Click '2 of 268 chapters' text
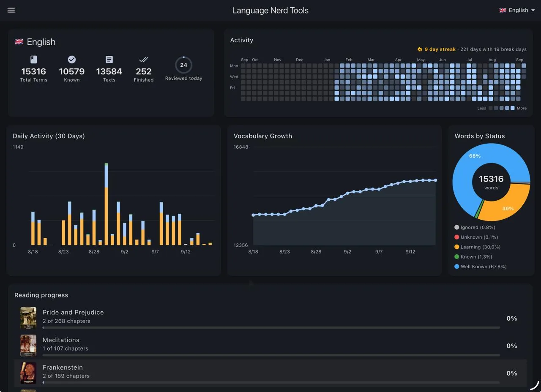 tap(66, 321)
